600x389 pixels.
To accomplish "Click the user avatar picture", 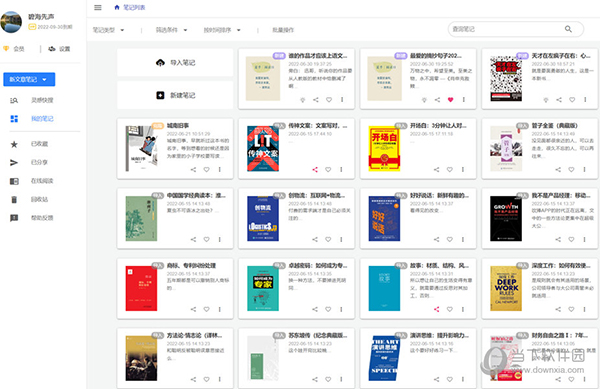I will tap(11, 22).
